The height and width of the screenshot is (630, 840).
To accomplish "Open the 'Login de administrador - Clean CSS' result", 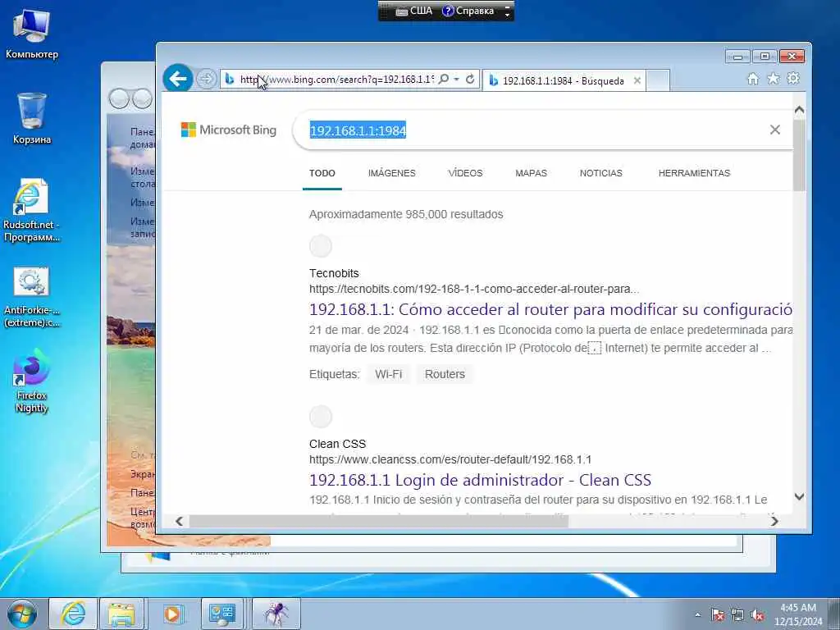I will [480, 480].
